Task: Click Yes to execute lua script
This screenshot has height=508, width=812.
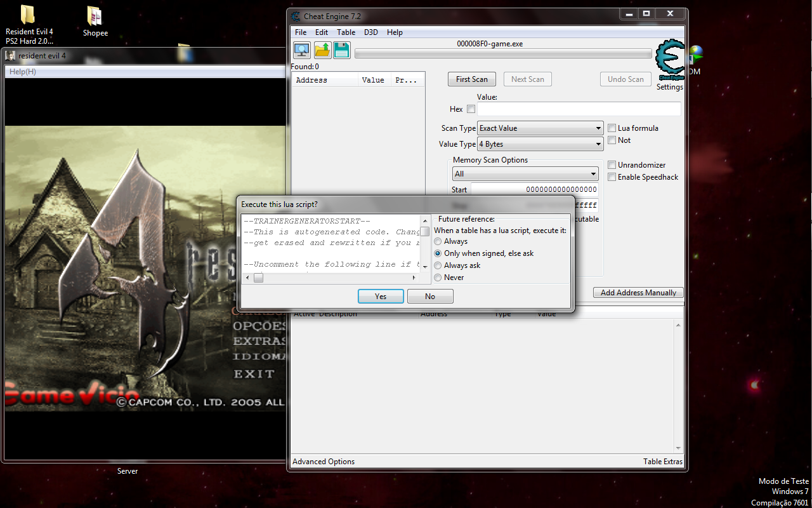Action: (381, 297)
